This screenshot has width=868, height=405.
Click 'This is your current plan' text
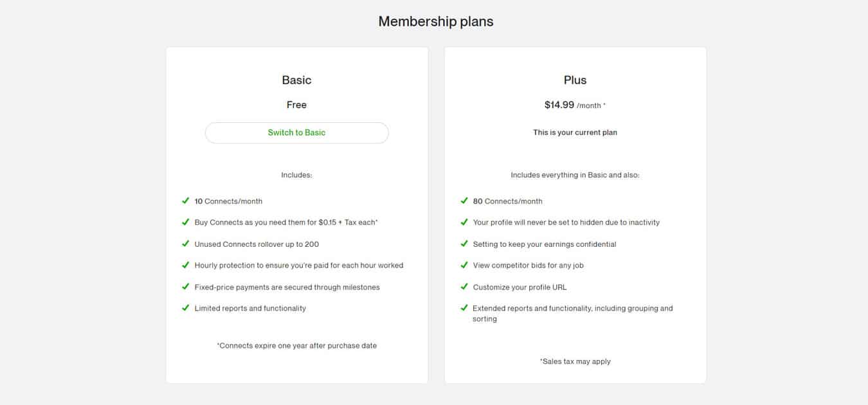575,132
